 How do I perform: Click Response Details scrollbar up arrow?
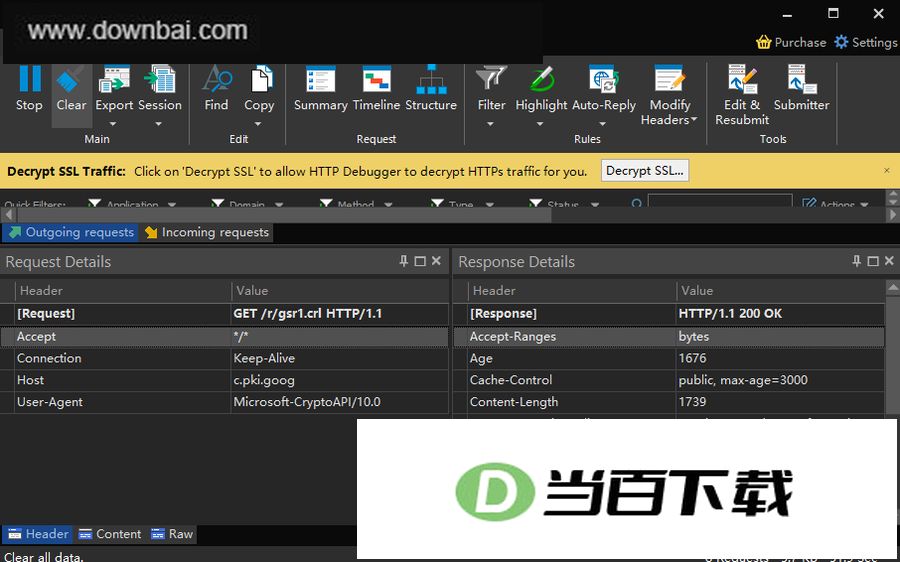tap(893, 287)
